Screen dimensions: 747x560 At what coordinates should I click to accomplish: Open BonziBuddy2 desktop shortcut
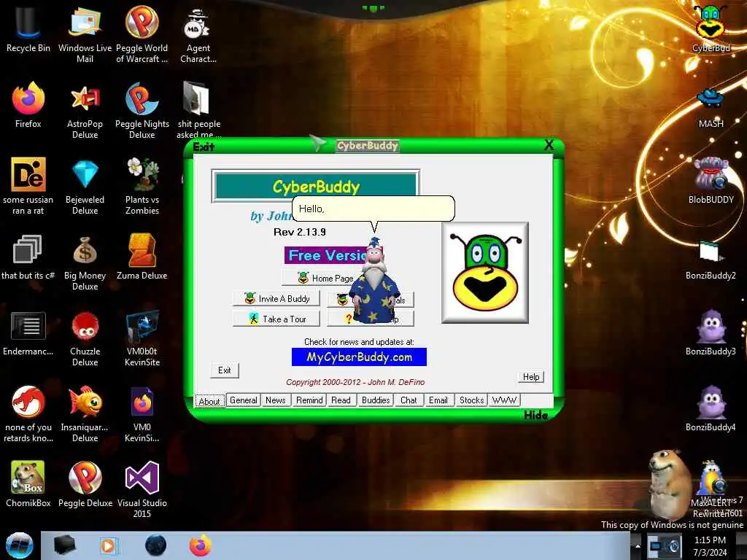[x=711, y=260]
